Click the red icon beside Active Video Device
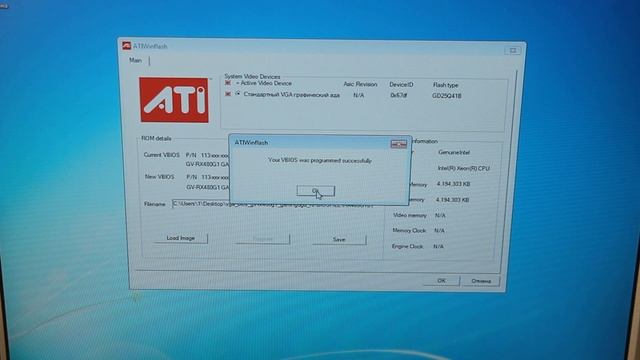640x360 pixels. point(228,83)
